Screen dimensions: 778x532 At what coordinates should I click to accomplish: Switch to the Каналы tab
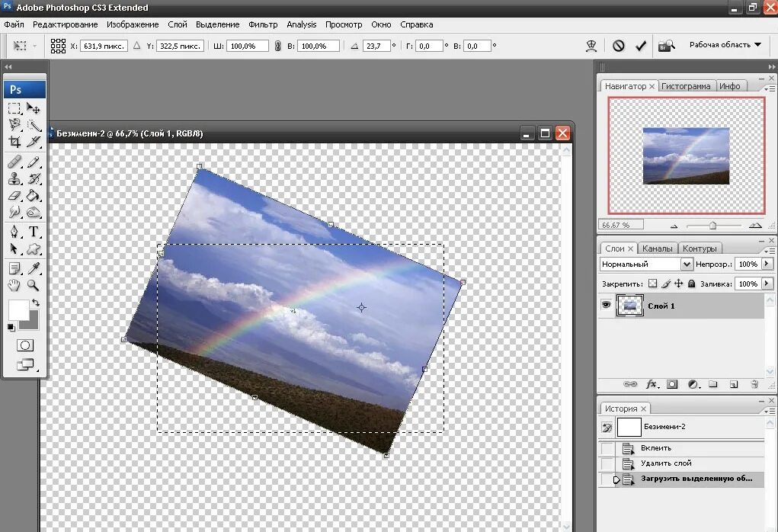click(657, 248)
